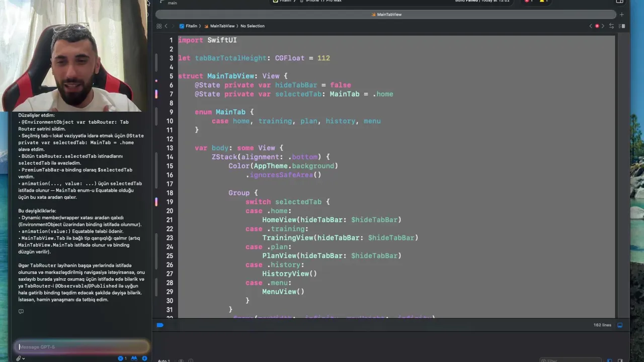Click .ignoresSafeArea() on line 16

[283, 175]
